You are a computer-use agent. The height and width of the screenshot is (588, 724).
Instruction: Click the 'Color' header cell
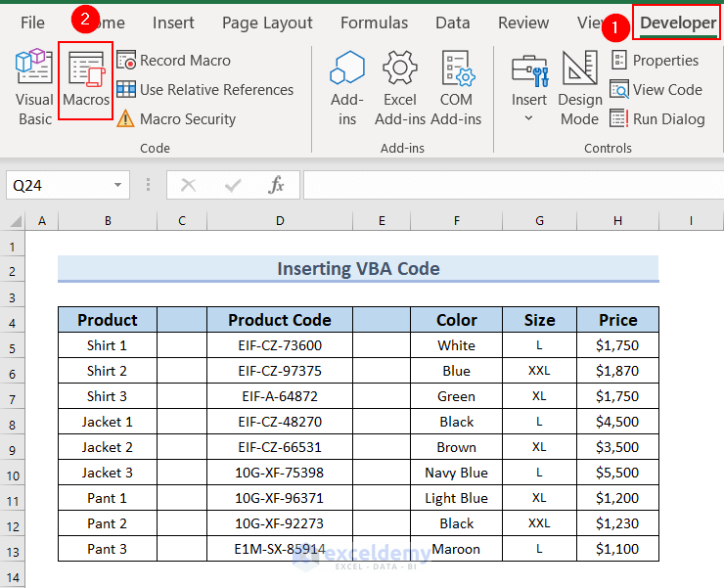457,320
